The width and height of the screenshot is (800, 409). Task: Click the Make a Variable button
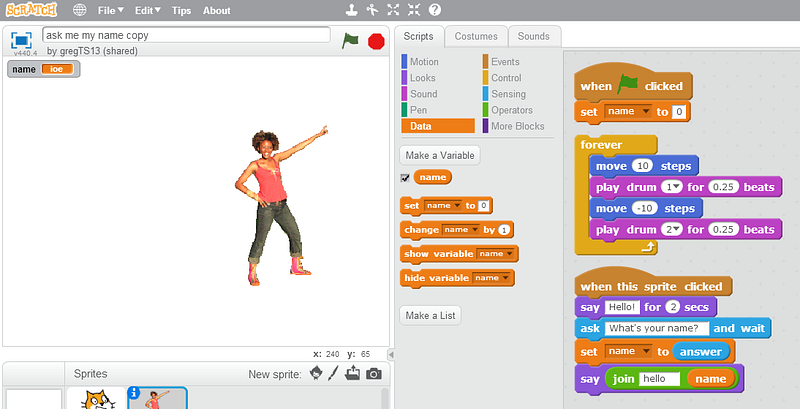pyautogui.click(x=440, y=156)
